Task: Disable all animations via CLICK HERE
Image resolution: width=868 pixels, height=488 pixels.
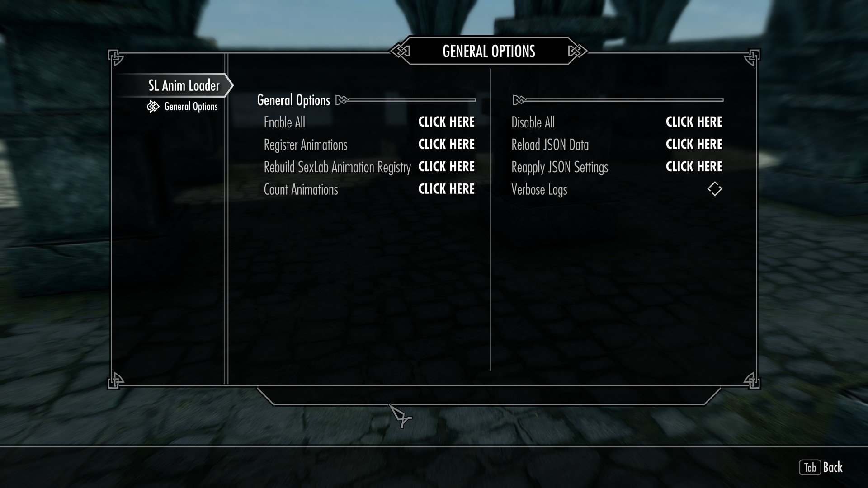Action: 694,122
